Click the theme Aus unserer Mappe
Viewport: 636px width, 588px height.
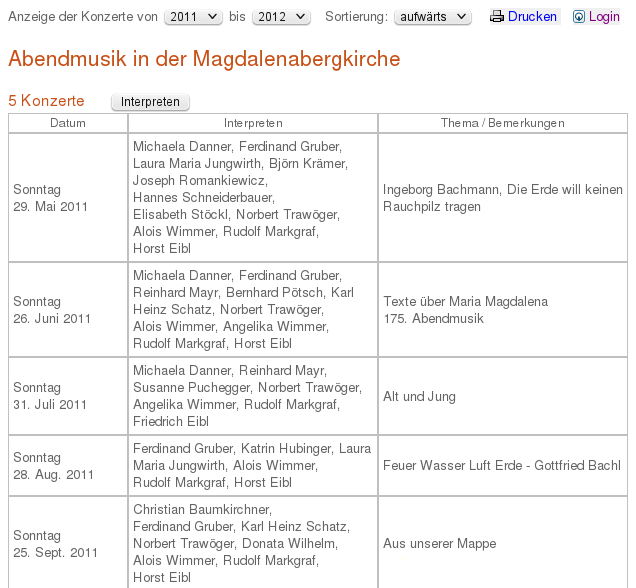click(x=440, y=543)
